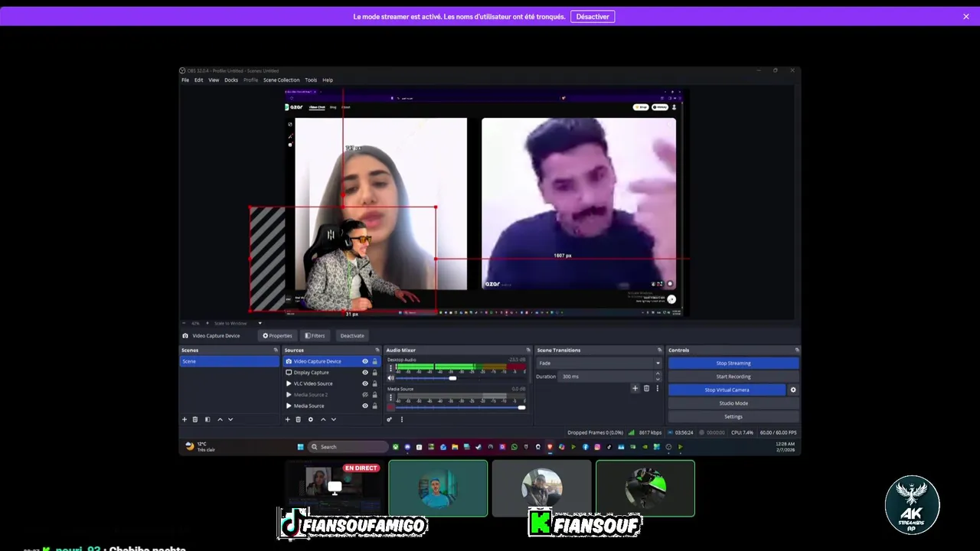
Task: Move scene up arrow in Scenes panel
Action: point(220,419)
